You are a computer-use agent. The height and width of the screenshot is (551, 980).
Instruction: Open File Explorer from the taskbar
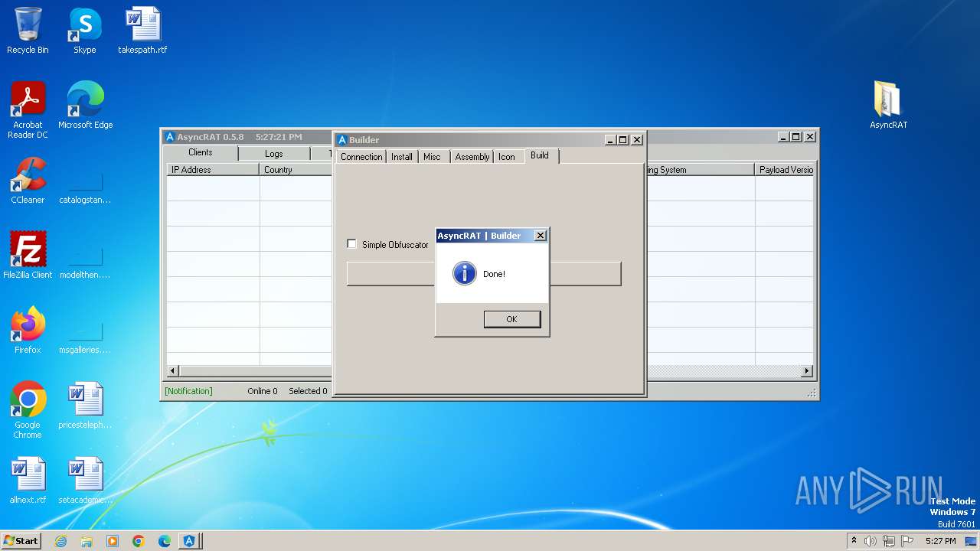click(87, 541)
